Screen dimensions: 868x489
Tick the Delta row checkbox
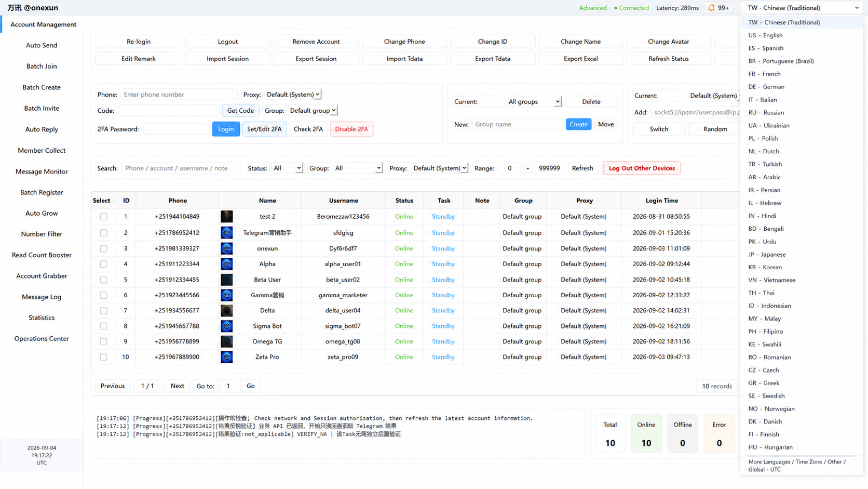pyautogui.click(x=103, y=311)
